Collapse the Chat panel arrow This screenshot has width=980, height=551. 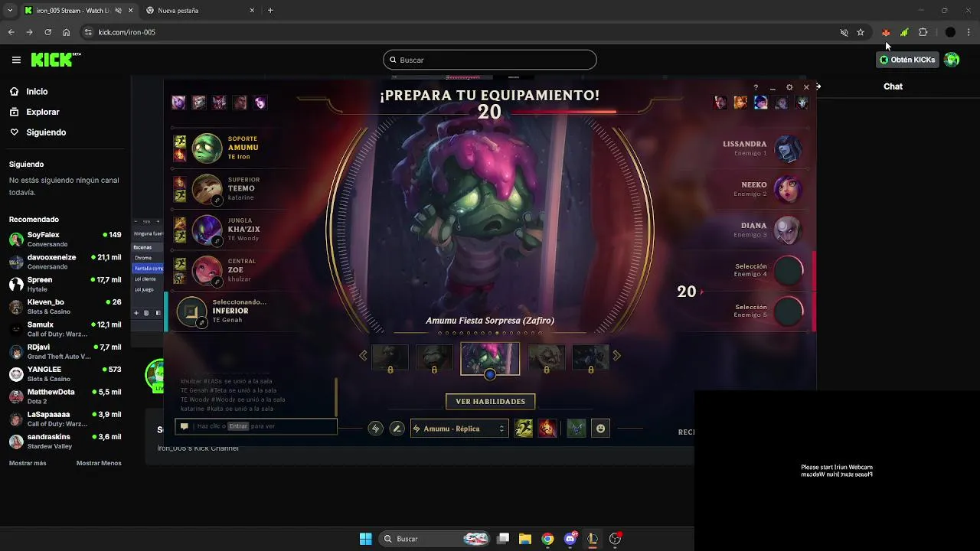[x=818, y=86]
